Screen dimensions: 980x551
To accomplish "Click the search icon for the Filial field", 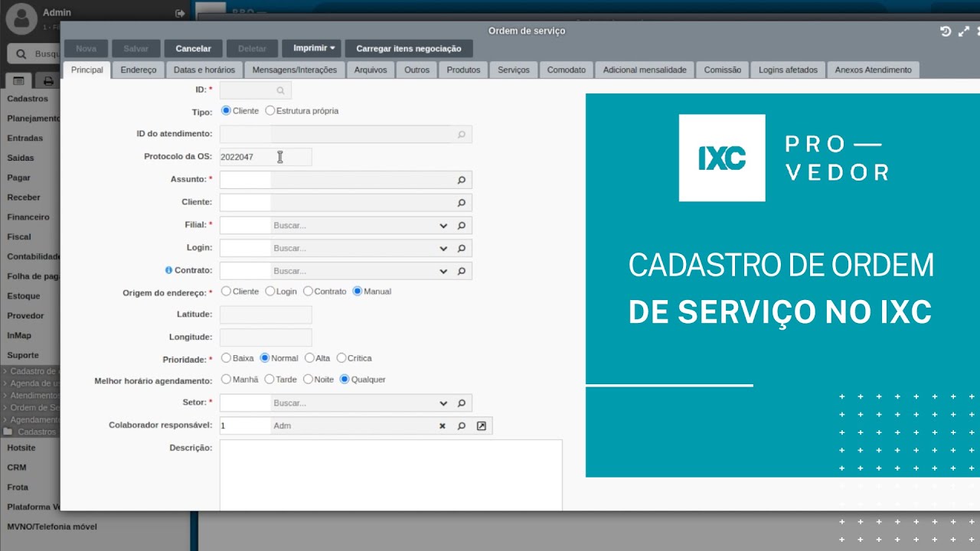I will [462, 226].
